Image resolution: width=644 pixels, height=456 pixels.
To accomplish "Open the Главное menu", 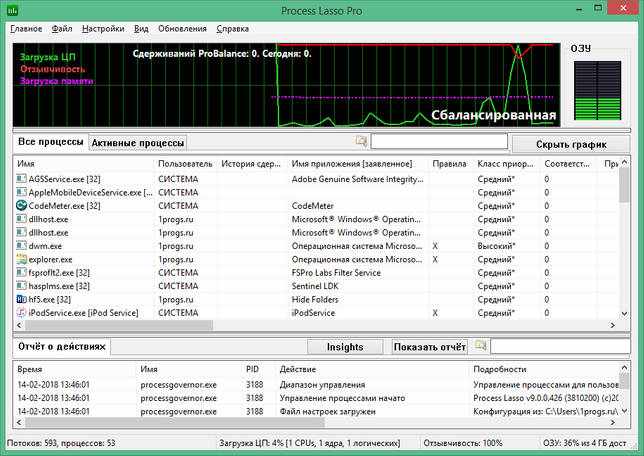I will [26, 29].
